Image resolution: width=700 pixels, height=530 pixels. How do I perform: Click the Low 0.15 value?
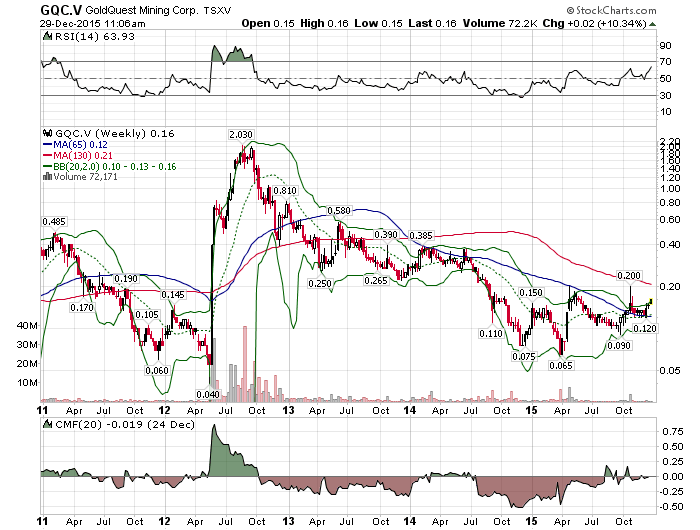[379, 23]
